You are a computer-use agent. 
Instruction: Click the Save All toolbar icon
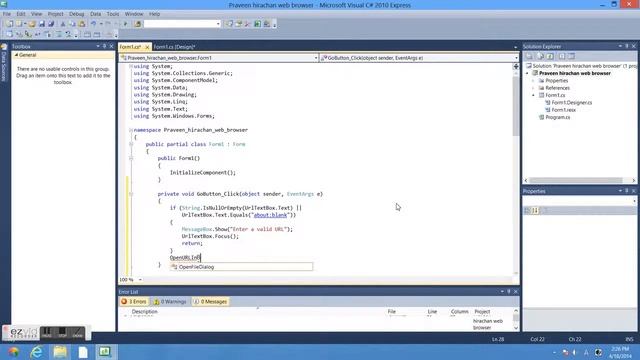51,24
